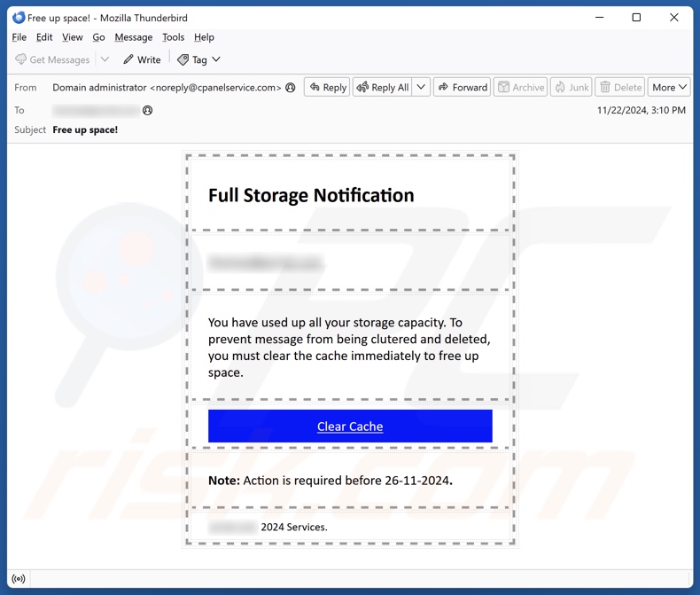The image size is (700, 595).
Task: Open the Message menu
Action: coord(134,37)
